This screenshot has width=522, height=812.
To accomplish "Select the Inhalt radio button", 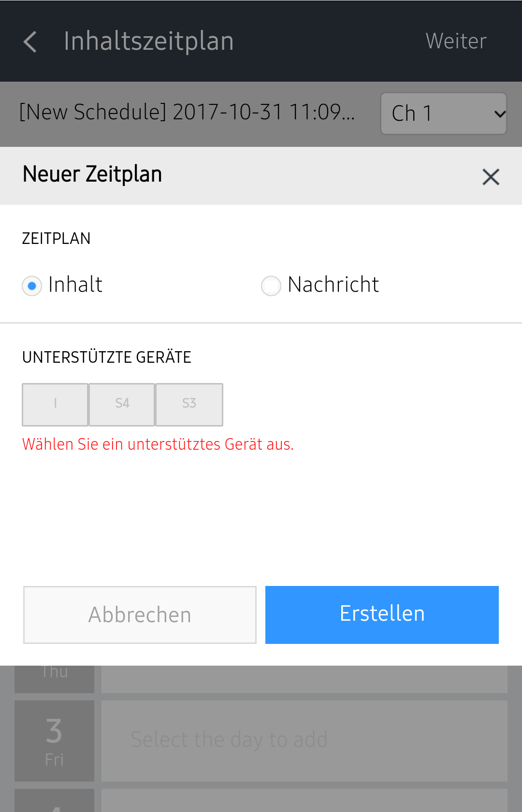I will click(x=32, y=286).
